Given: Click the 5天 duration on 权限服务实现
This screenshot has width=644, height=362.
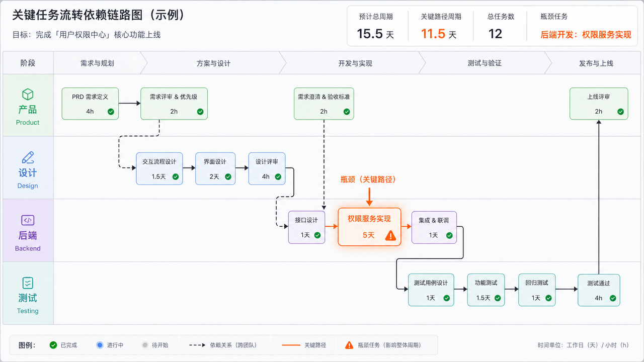Looking at the screenshot, I should (369, 235).
